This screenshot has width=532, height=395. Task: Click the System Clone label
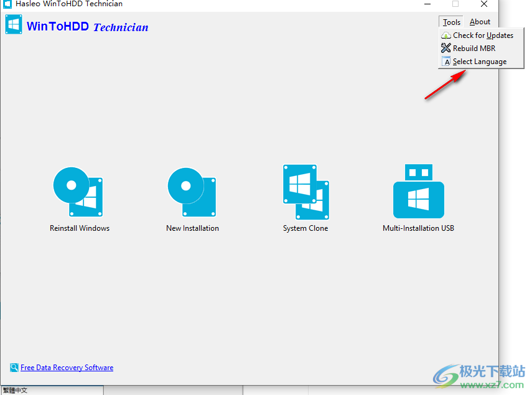[306, 228]
